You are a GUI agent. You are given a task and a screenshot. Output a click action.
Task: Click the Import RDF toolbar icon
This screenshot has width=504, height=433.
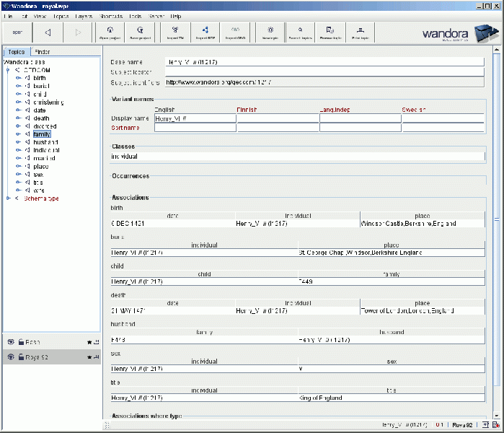coord(205,32)
